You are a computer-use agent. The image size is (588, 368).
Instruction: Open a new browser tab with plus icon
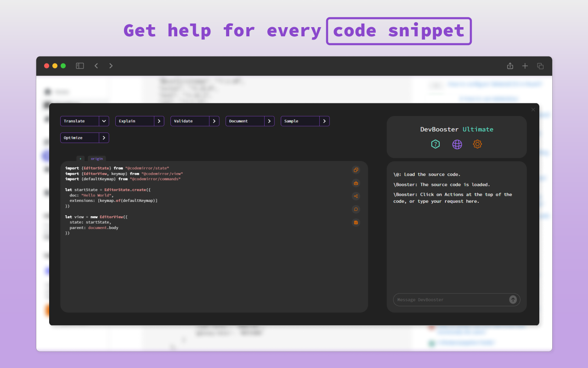point(525,66)
